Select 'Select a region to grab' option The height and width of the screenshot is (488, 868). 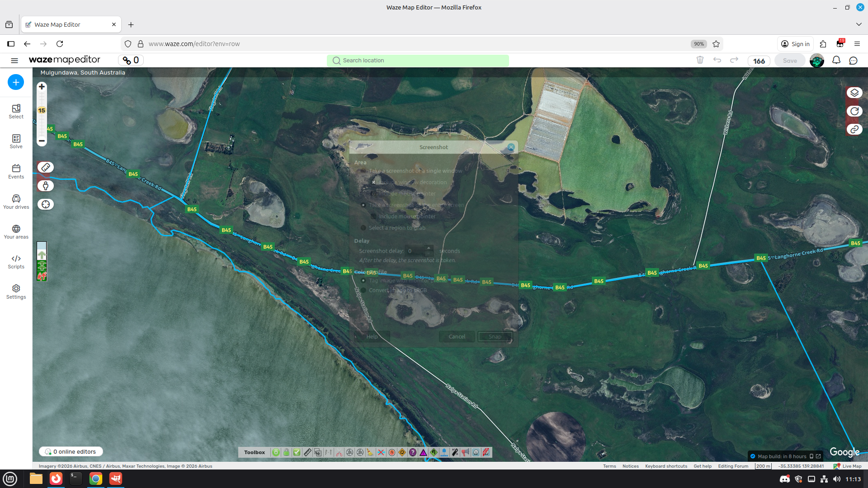pos(363,228)
